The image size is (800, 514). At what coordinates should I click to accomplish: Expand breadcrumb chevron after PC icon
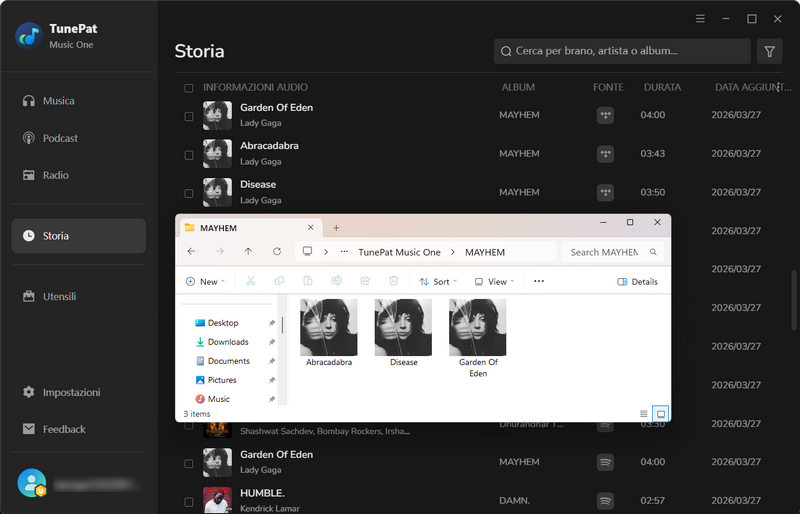click(326, 252)
